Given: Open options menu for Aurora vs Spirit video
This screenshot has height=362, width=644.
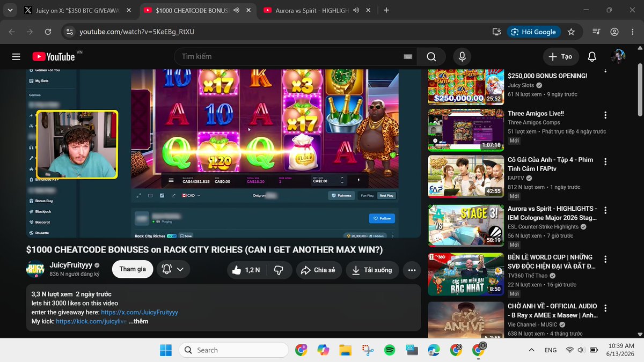Looking at the screenshot, I should point(605,209).
